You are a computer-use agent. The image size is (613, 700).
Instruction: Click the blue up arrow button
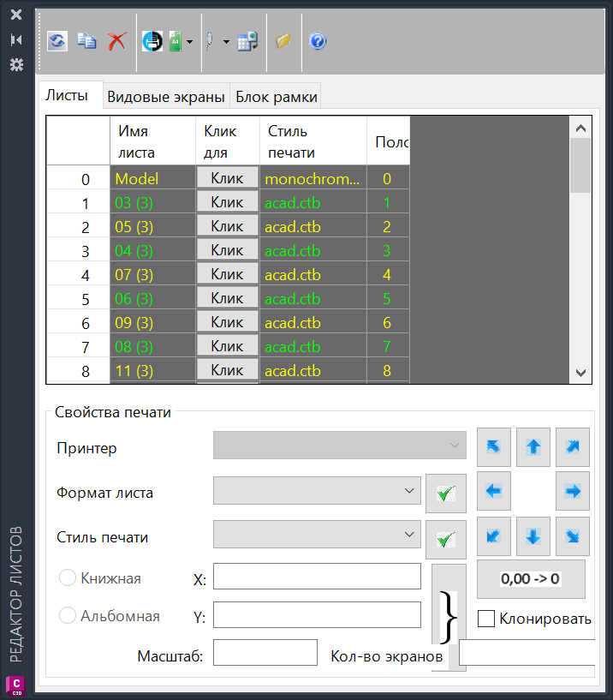(x=533, y=447)
